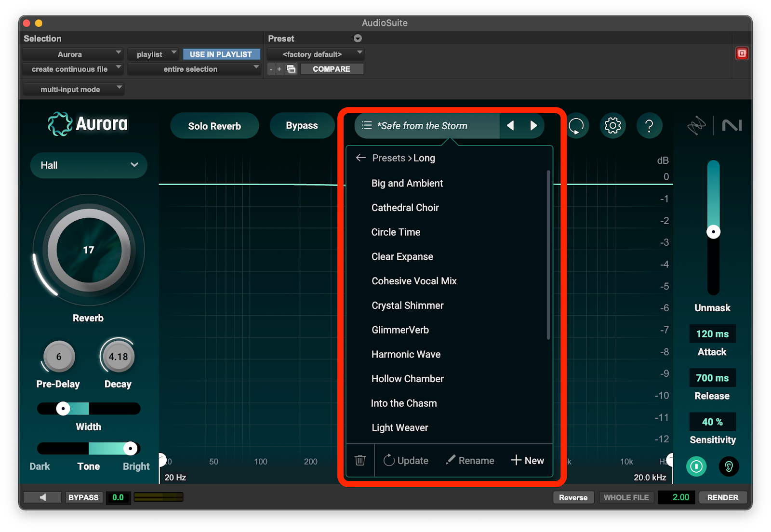Open the help question mark icon
This screenshot has height=532, width=771.
649,126
